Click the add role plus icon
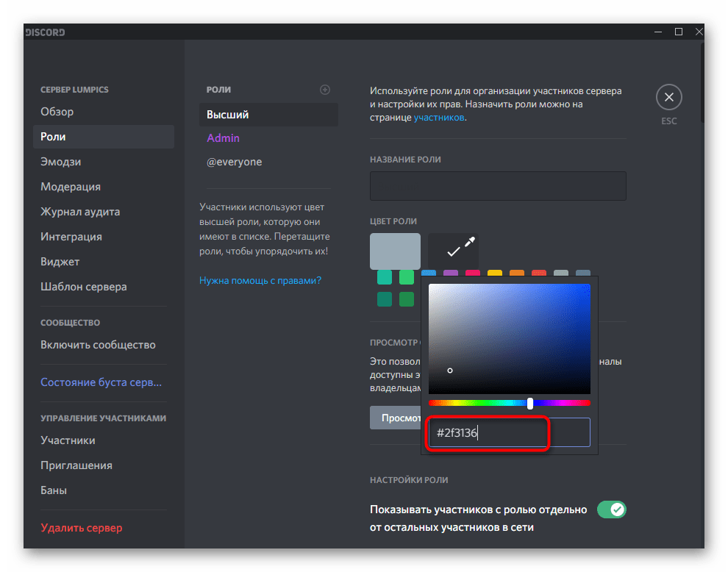 pos(325,90)
